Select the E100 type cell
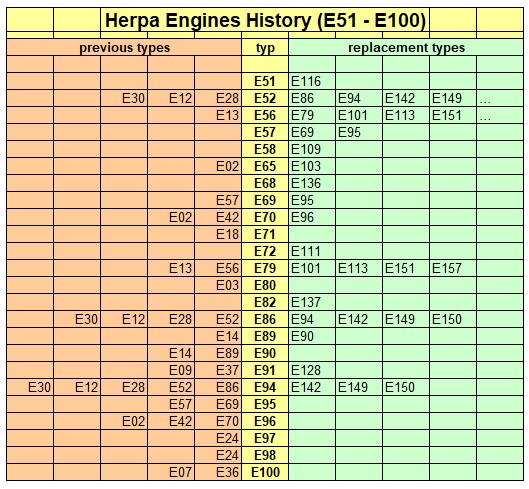This screenshot has width=529, height=489. pyautogui.click(x=265, y=472)
